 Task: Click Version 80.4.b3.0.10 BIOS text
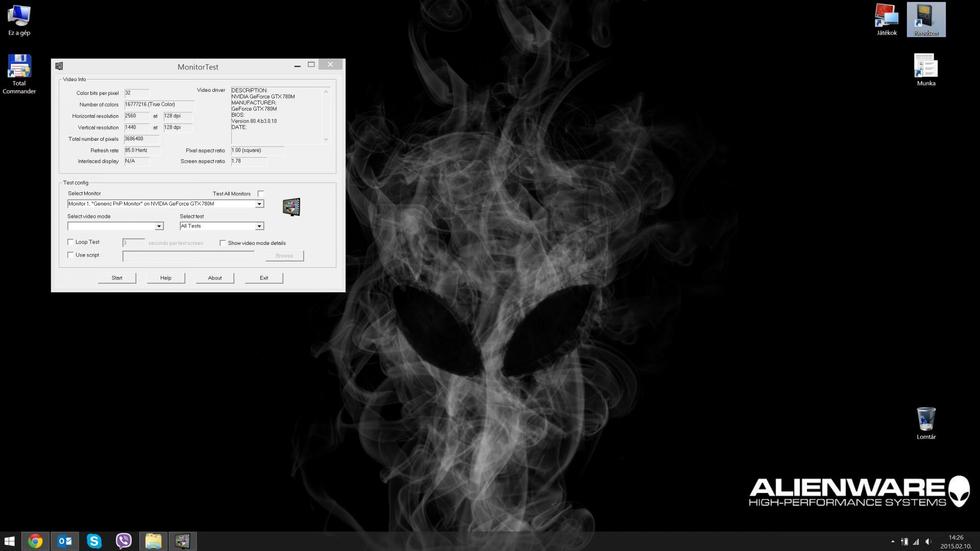[254, 121]
